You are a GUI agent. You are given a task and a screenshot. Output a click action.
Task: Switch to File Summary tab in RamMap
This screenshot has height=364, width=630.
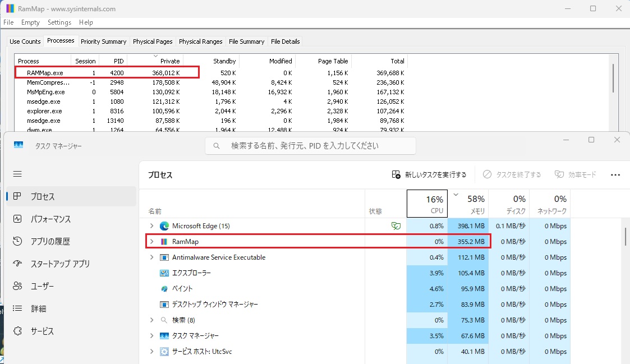[246, 42]
